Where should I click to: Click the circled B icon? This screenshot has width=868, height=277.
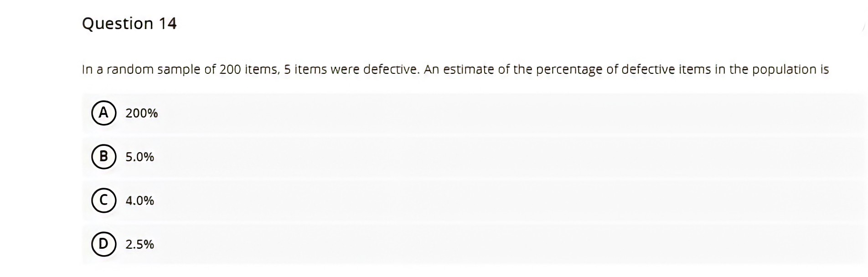(x=104, y=157)
